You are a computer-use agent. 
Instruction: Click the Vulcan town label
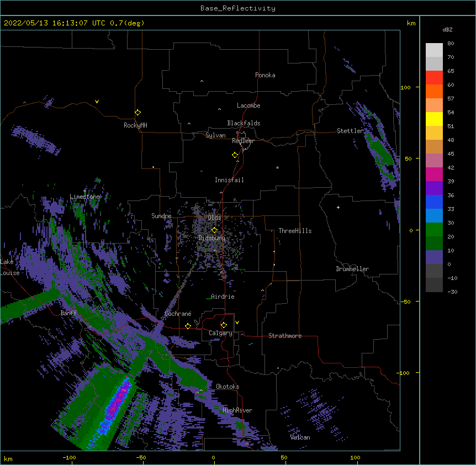pos(300,437)
